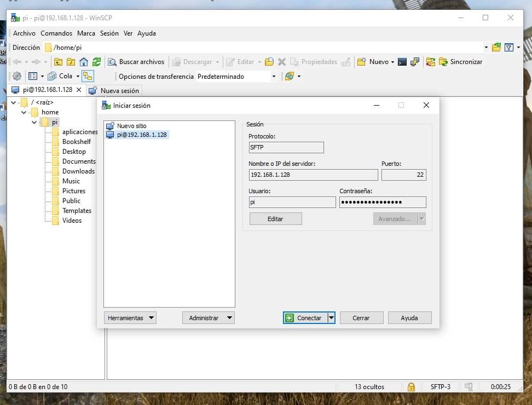Click the gray X delete icon
The height and width of the screenshot is (405, 532).
coord(282,62)
